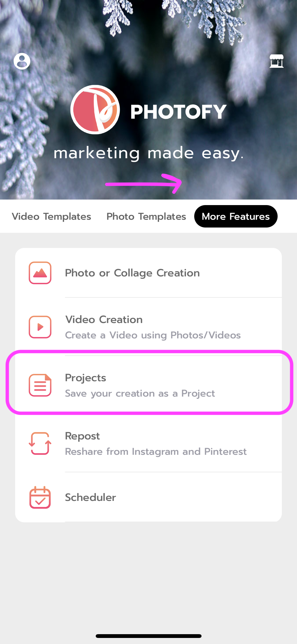297x644 pixels.
Task: Select the Projects document icon
Action: [x=40, y=385]
